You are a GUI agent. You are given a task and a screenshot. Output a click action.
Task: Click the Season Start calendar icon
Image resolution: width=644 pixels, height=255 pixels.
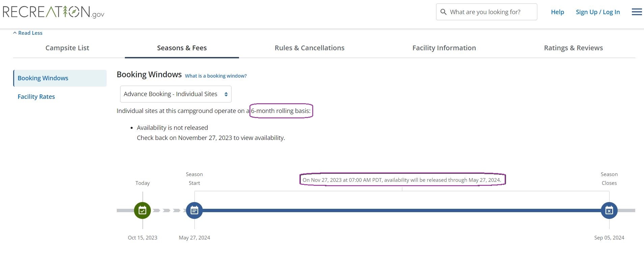(194, 210)
